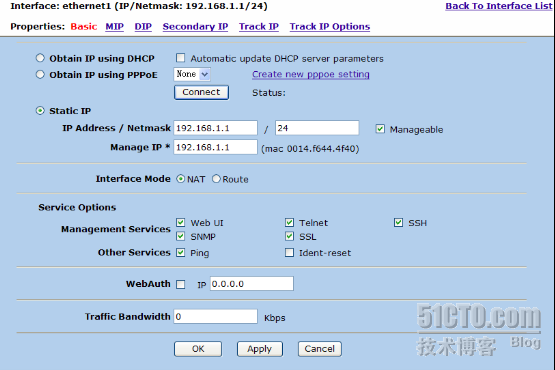Enable the Ident-reset checkbox
Image resolution: width=555 pixels, height=370 pixels.
click(290, 252)
